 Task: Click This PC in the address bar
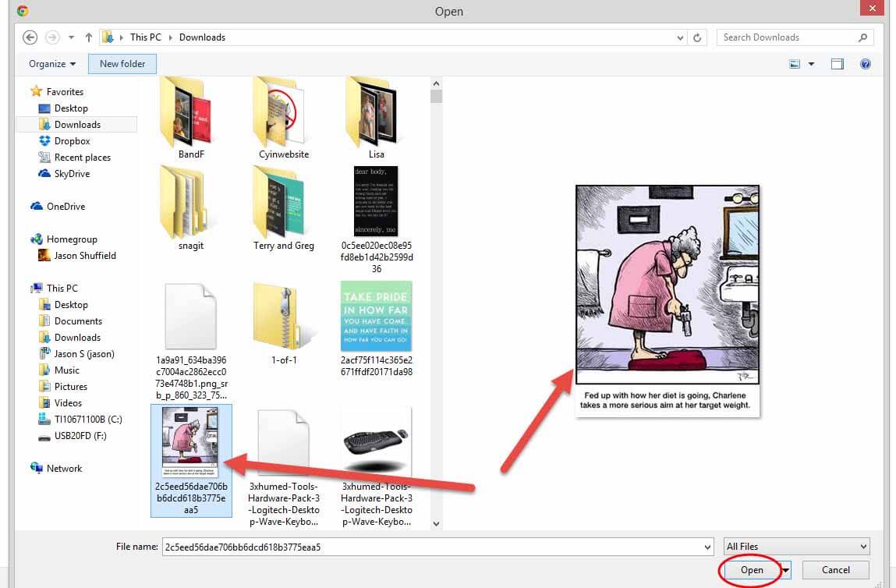(x=146, y=37)
